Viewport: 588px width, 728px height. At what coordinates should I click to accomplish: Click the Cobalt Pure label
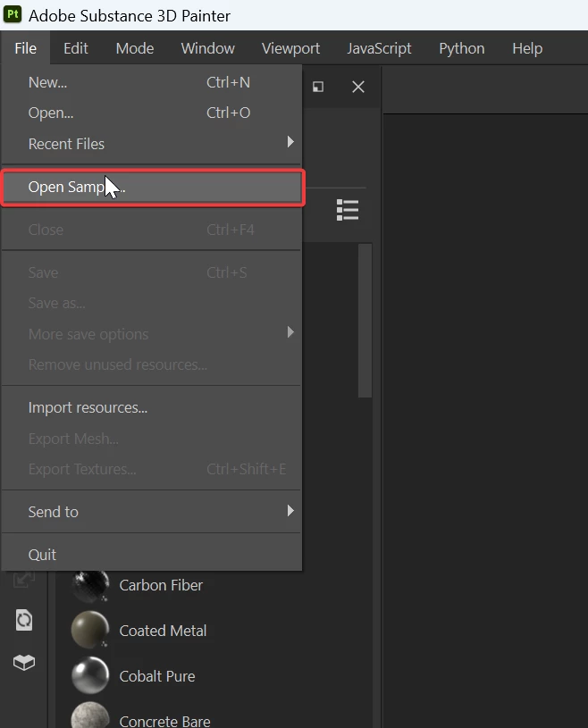coord(157,676)
